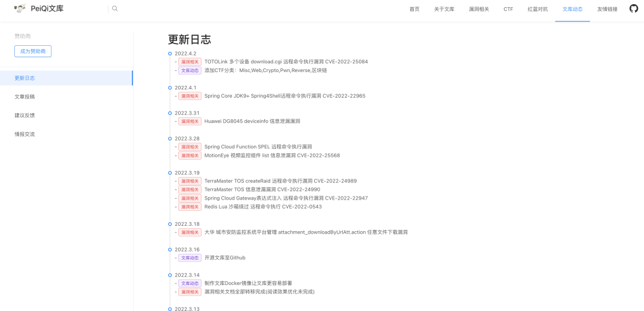The width and height of the screenshot is (644, 311).
Task: Open 友情链接 navigation item
Action: (607, 9)
